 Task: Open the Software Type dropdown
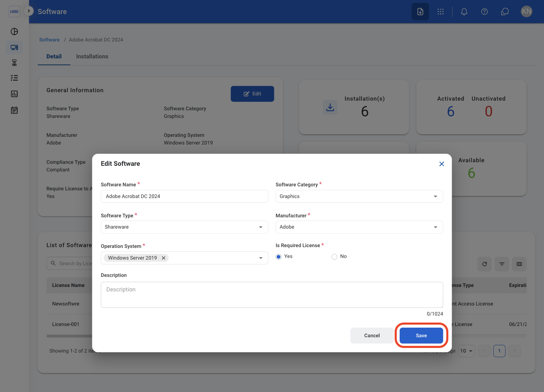185,227
